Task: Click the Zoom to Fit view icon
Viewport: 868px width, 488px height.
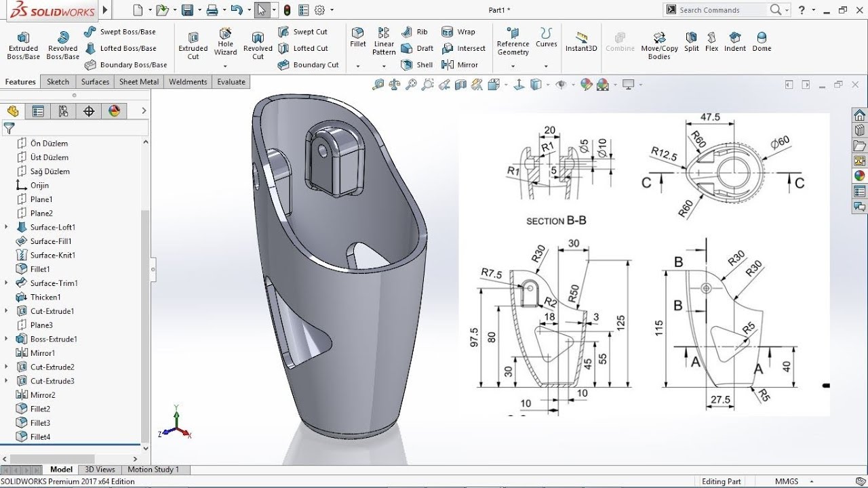Action: click(378, 85)
